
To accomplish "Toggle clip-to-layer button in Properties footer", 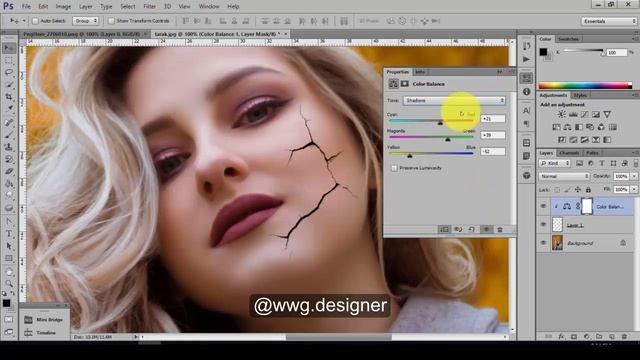I will click(x=444, y=229).
